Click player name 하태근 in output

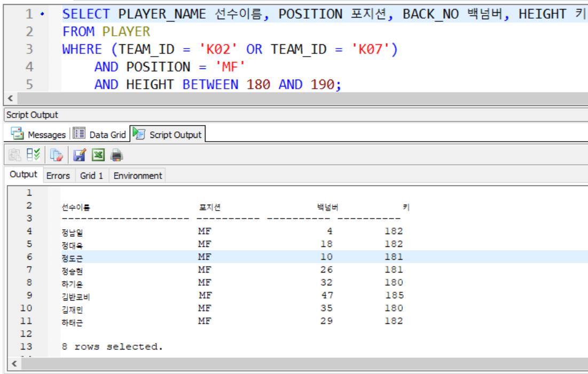[x=73, y=322]
